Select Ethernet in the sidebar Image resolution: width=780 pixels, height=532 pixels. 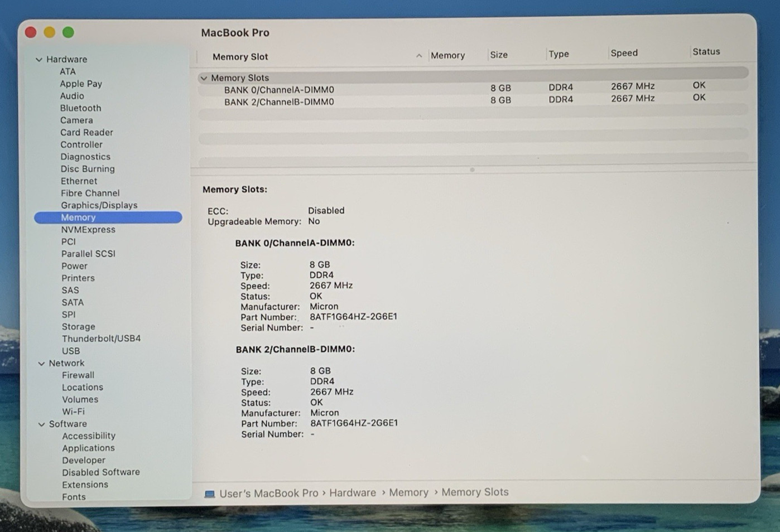tap(79, 181)
